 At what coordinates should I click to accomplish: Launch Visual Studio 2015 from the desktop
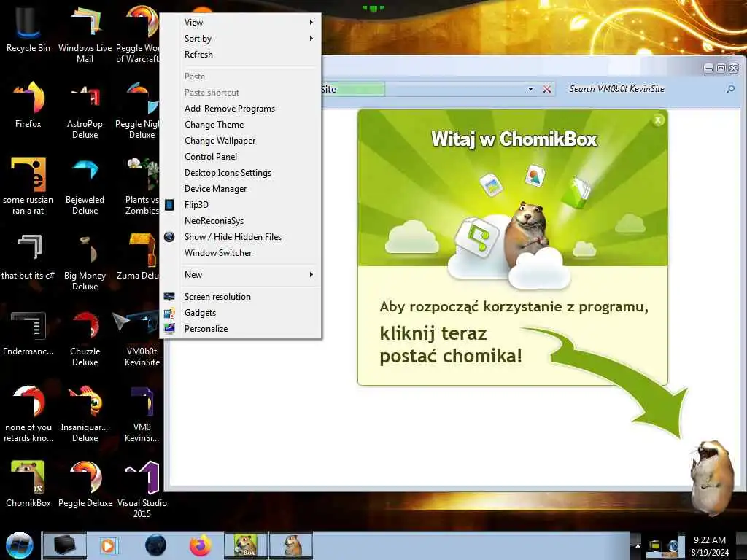click(142, 489)
